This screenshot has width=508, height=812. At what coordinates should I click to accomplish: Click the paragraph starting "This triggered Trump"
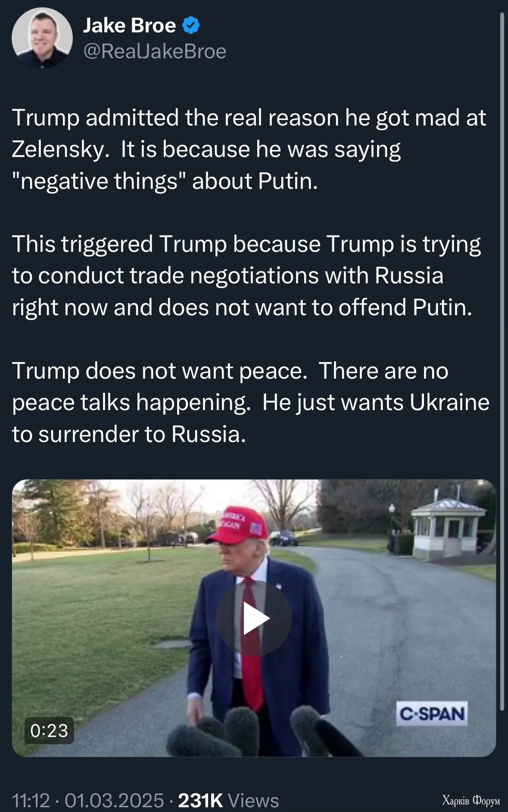[246, 276]
